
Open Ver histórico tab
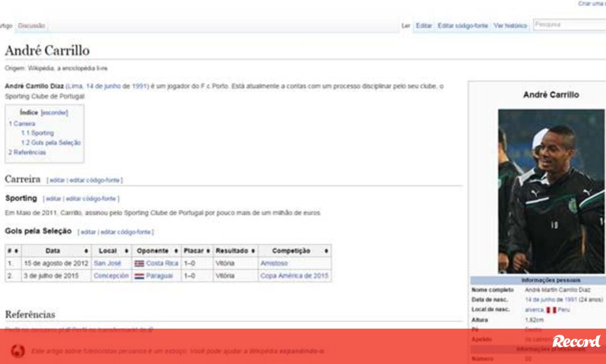(510, 26)
